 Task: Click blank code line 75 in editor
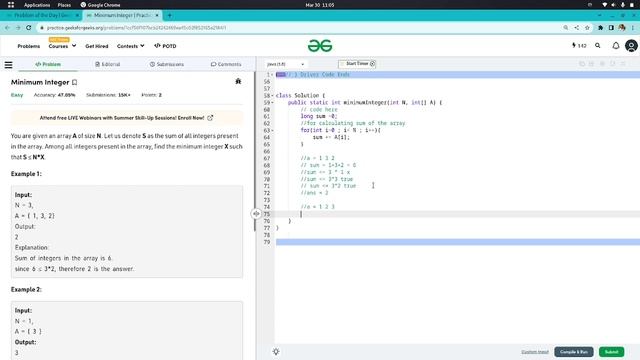(457, 214)
